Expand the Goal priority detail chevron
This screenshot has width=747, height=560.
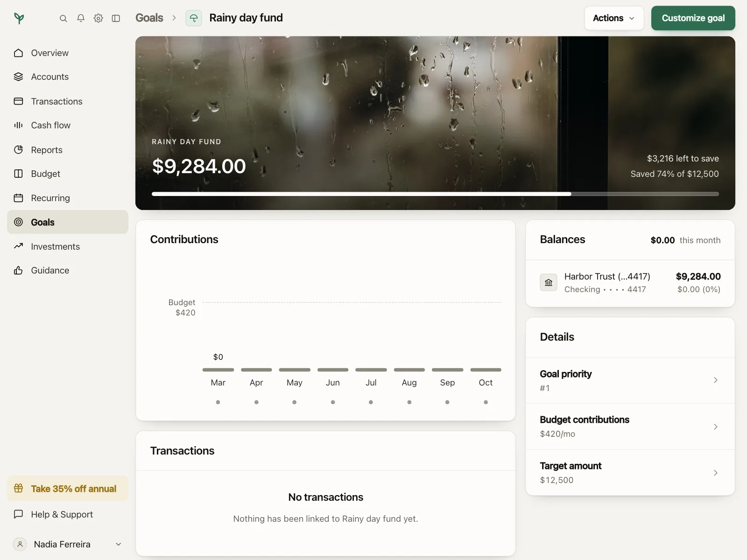pyautogui.click(x=716, y=380)
